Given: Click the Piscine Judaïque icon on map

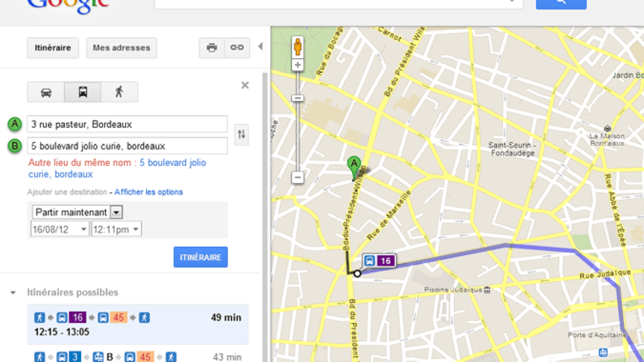Looking at the screenshot, I should (487, 290).
